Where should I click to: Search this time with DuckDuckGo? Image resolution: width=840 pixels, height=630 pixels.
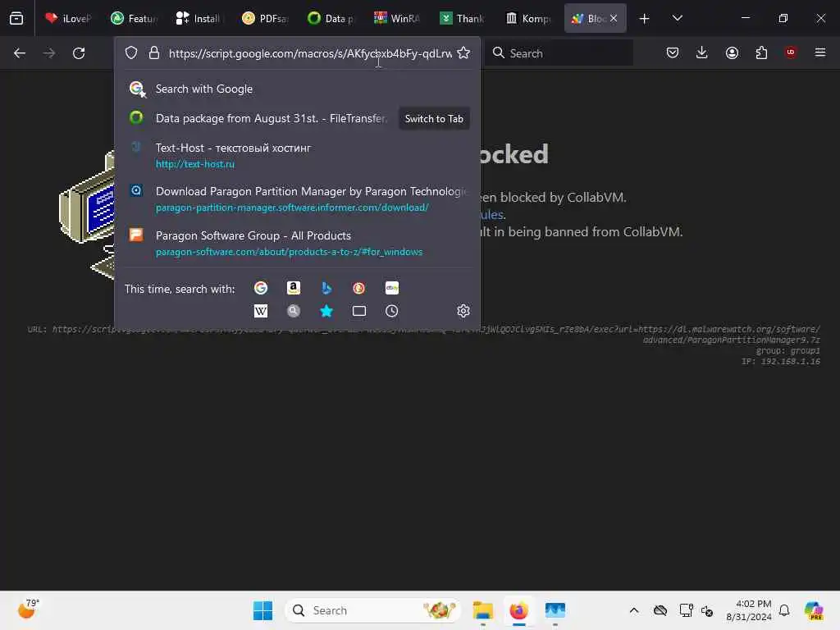pos(359,288)
